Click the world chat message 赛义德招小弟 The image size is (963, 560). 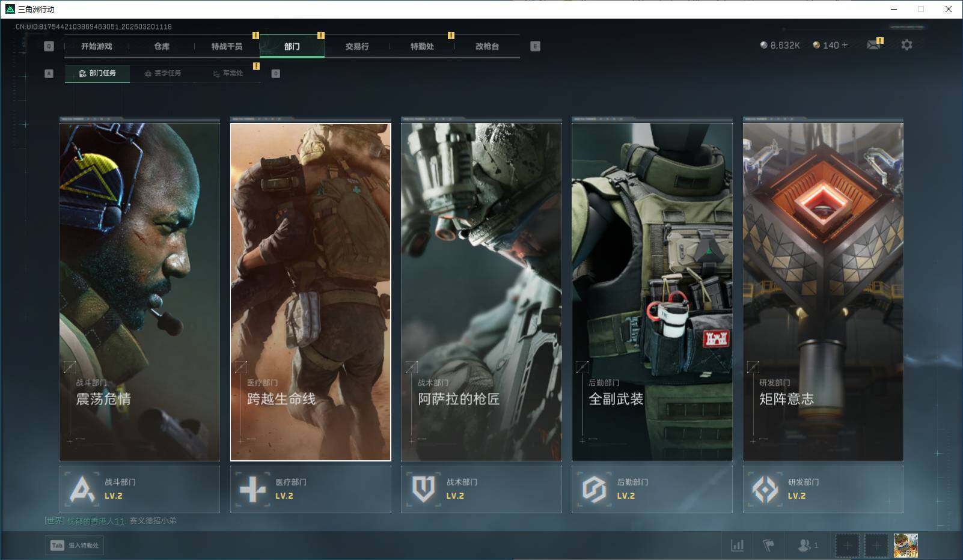[153, 521]
